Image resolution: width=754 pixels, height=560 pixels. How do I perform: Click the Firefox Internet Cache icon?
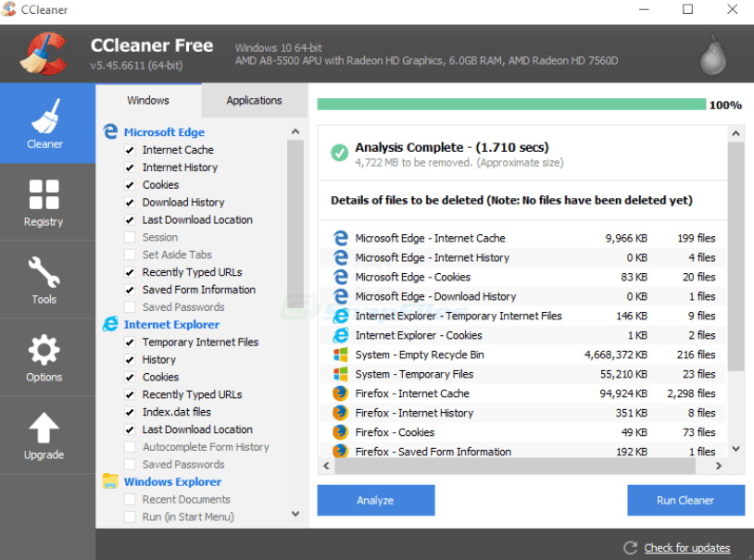[341, 393]
